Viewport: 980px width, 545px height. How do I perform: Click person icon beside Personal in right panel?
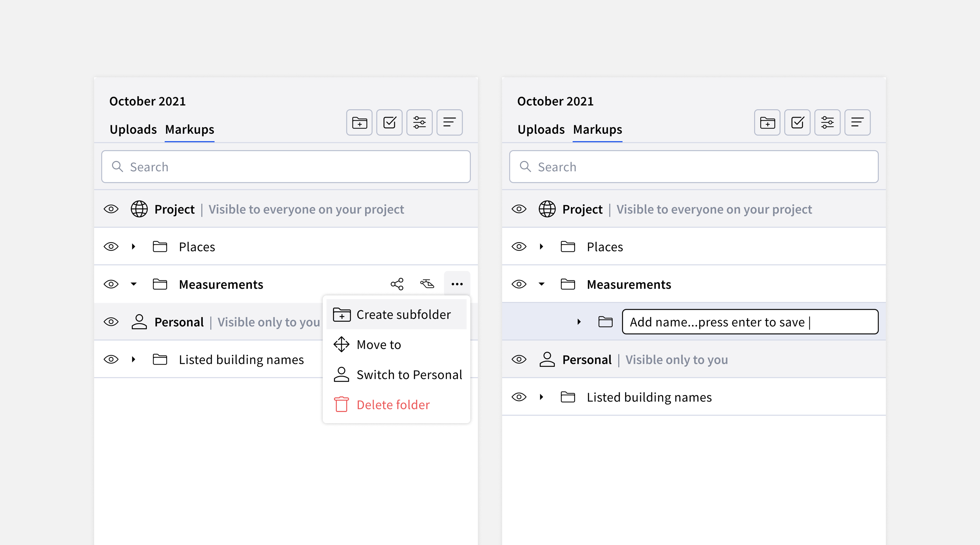[547, 359]
